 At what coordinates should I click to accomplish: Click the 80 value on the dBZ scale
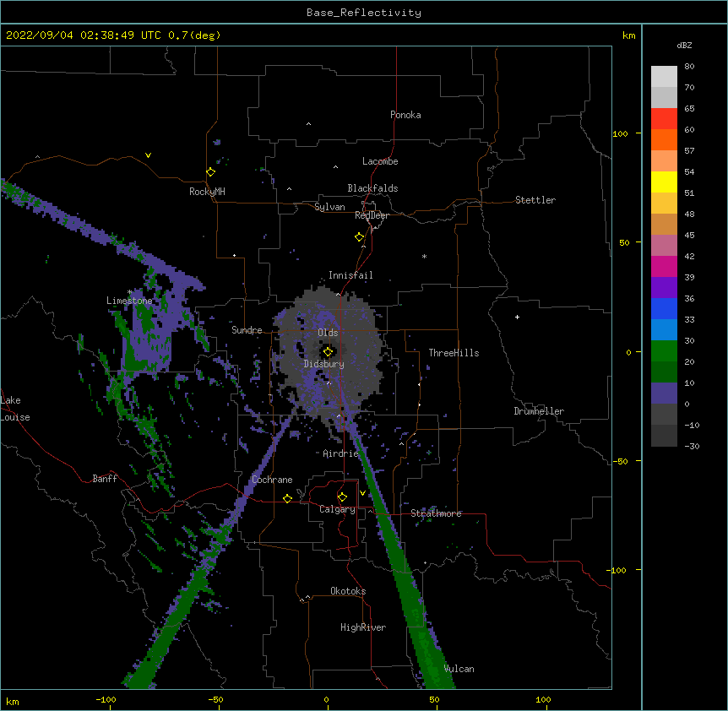tap(689, 67)
